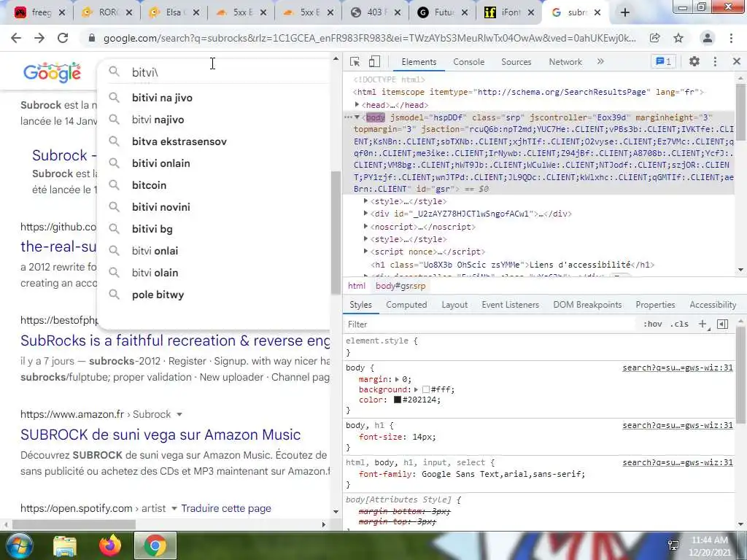This screenshot has height=560, width=747.
Task: Expand the background property shorthand triangle
Action: [416, 389]
